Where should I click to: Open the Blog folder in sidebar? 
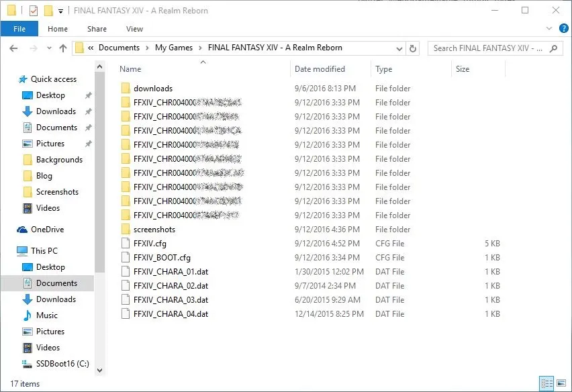[x=44, y=176]
